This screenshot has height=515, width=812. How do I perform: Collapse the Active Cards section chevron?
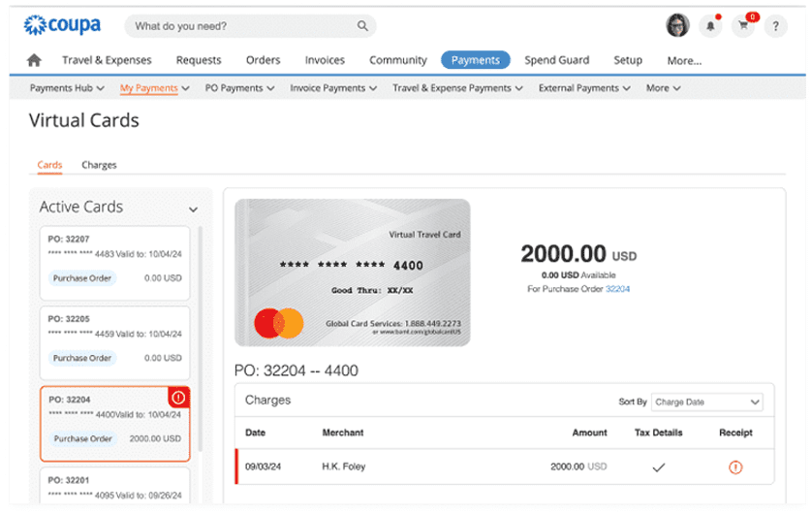(x=193, y=209)
